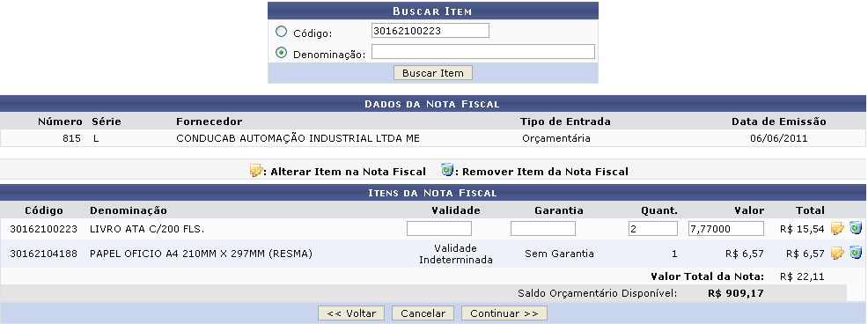Focus the Denominação search field
868x324 pixels.
483,52
